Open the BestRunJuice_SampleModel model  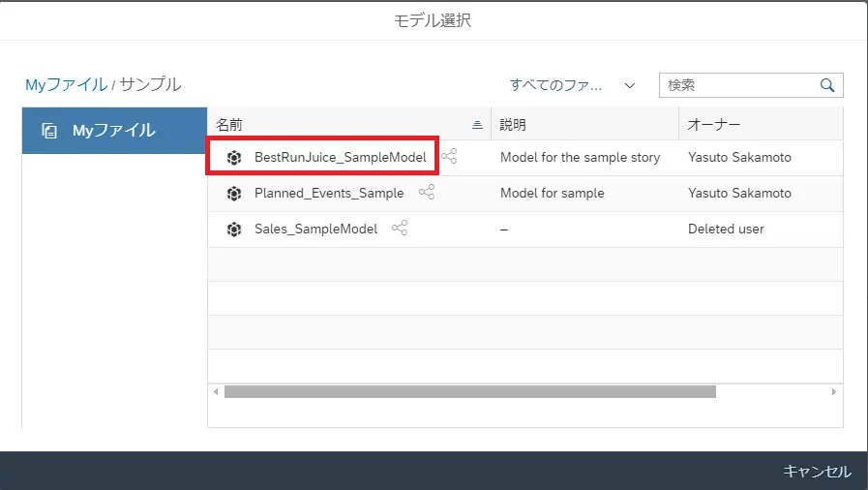340,157
